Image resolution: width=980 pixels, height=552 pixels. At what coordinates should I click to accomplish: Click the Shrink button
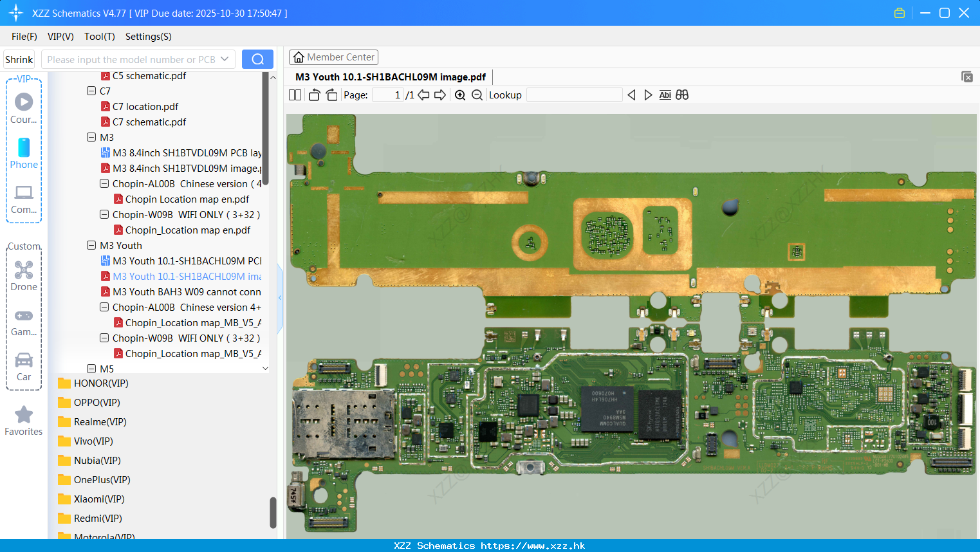tap(19, 59)
